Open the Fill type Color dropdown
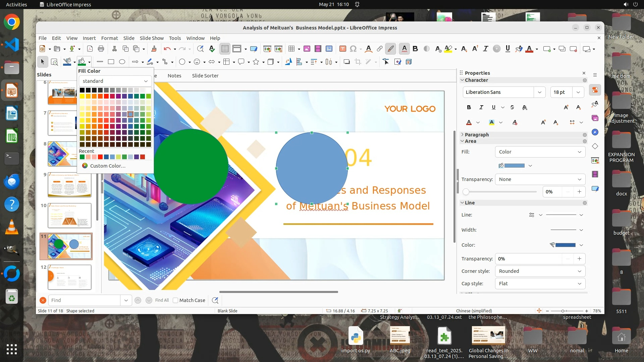Image resolution: width=644 pixels, height=362 pixels. click(x=540, y=152)
